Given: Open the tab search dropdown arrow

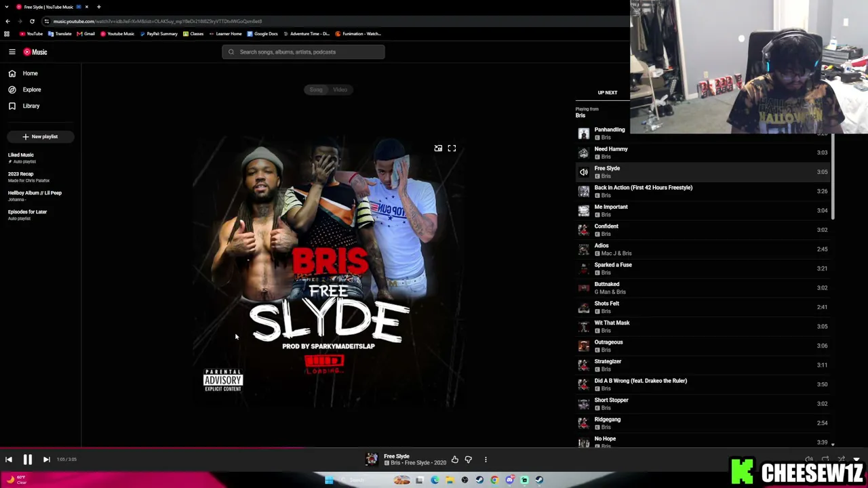Looking at the screenshot, I should pos(7,7).
